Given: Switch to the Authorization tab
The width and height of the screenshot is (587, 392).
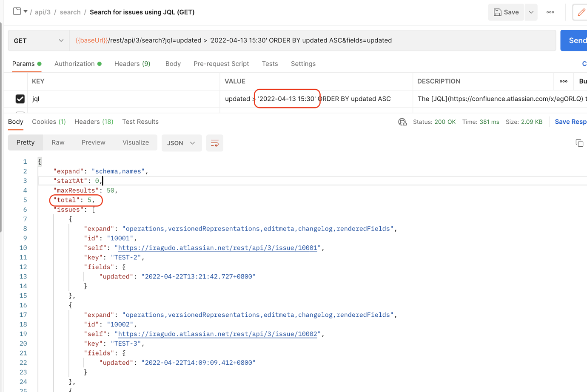Looking at the screenshot, I should 75,63.
